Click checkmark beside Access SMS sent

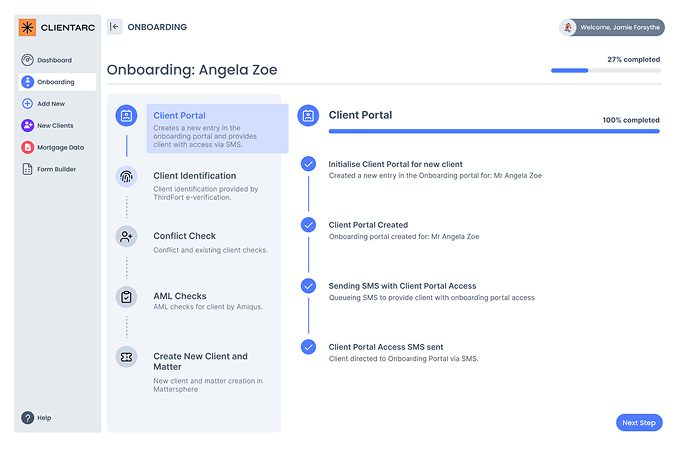coord(308,347)
